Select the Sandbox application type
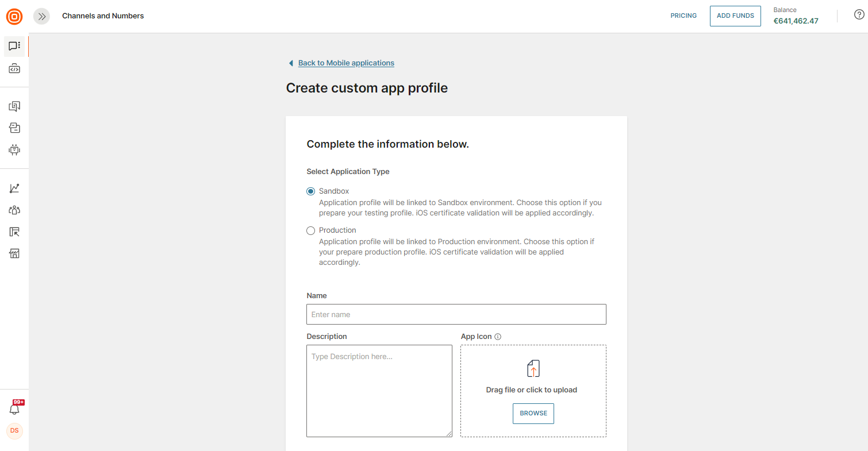868x451 pixels. (x=311, y=191)
